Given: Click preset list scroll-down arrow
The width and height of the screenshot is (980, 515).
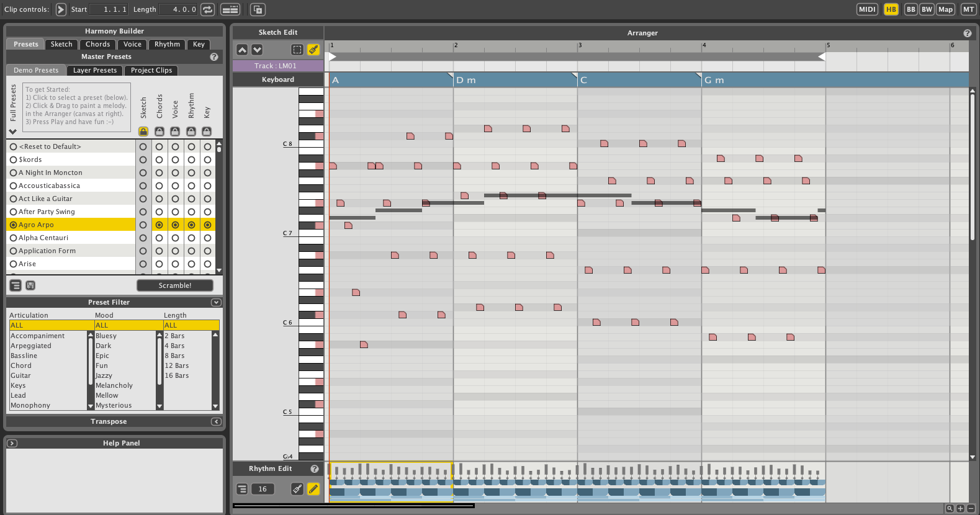Looking at the screenshot, I should pos(218,271).
